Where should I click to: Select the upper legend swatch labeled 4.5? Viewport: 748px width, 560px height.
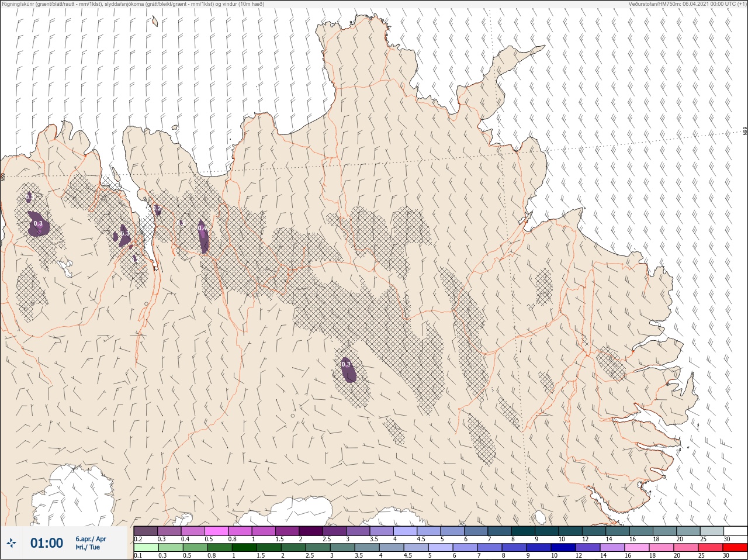430,531
